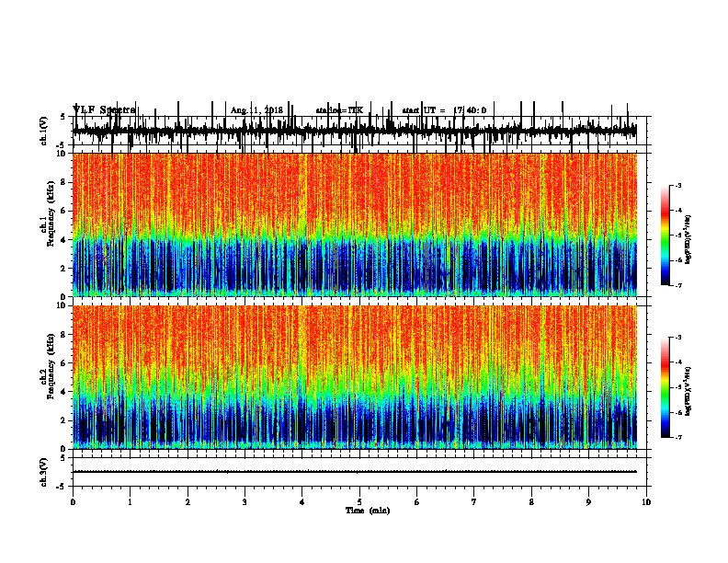This screenshot has width=728, height=563.
Task: Click the '8' kHz tick on ch.1 frequency axis
Action: (64, 182)
